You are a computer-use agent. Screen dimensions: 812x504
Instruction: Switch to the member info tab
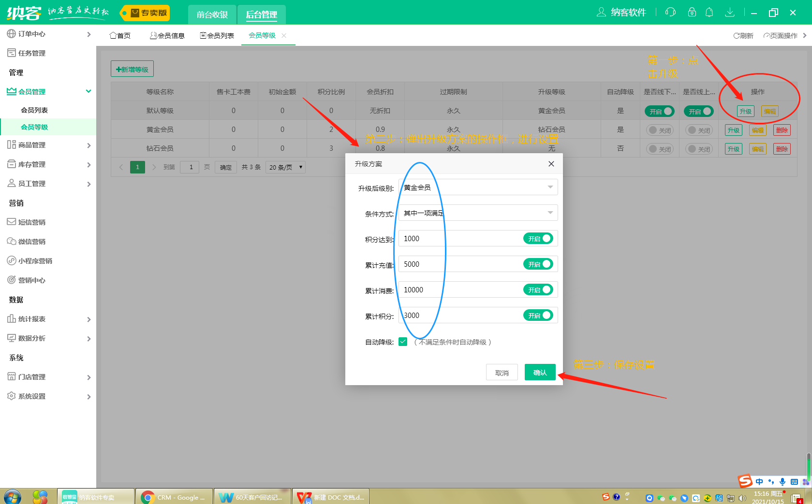(x=167, y=36)
